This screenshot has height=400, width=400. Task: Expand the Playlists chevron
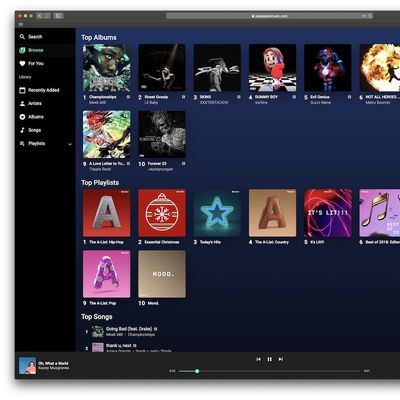pyautogui.click(x=70, y=144)
